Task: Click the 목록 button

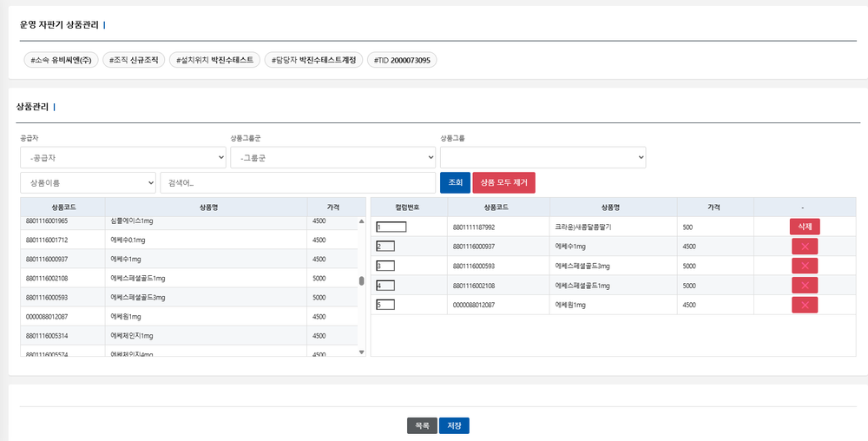Action: click(x=422, y=425)
